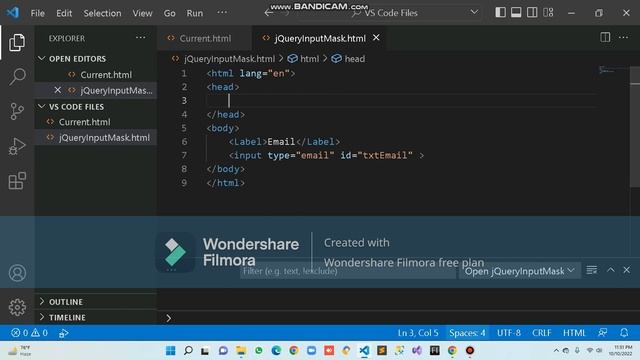Image resolution: width=640 pixels, height=360 pixels.
Task: Click the HTML language mode indicator
Action: 574,333
